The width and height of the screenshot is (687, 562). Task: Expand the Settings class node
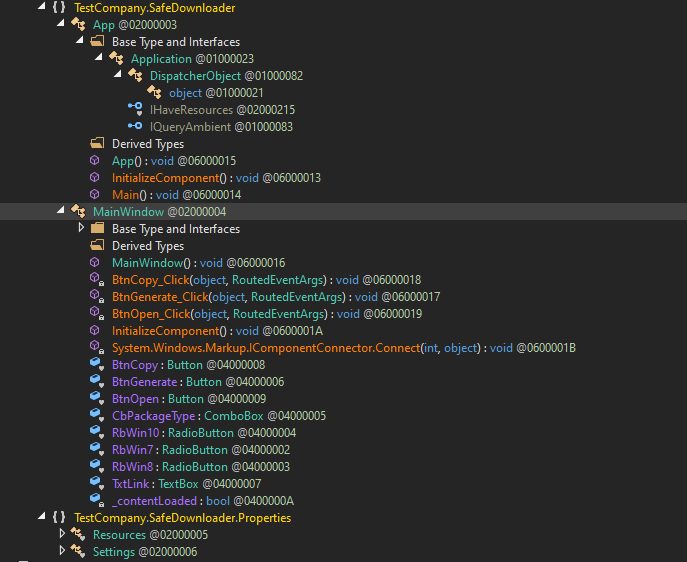(x=62, y=552)
